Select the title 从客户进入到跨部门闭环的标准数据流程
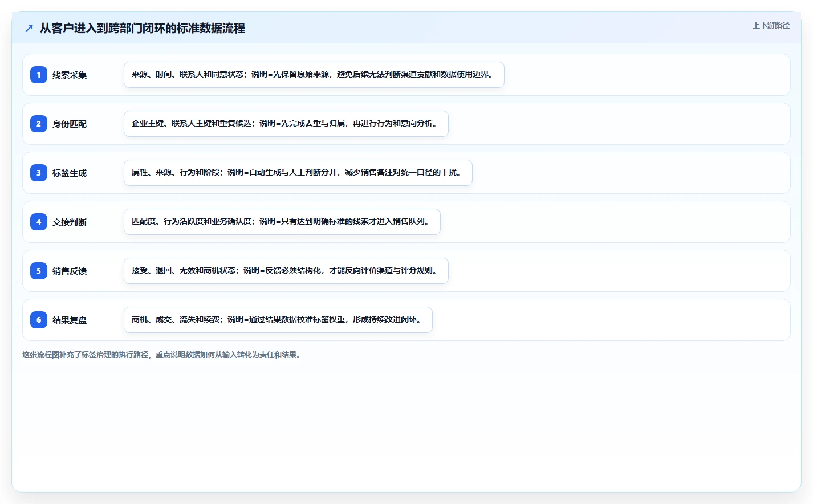Viewport: 813px width, 504px height. click(x=143, y=28)
